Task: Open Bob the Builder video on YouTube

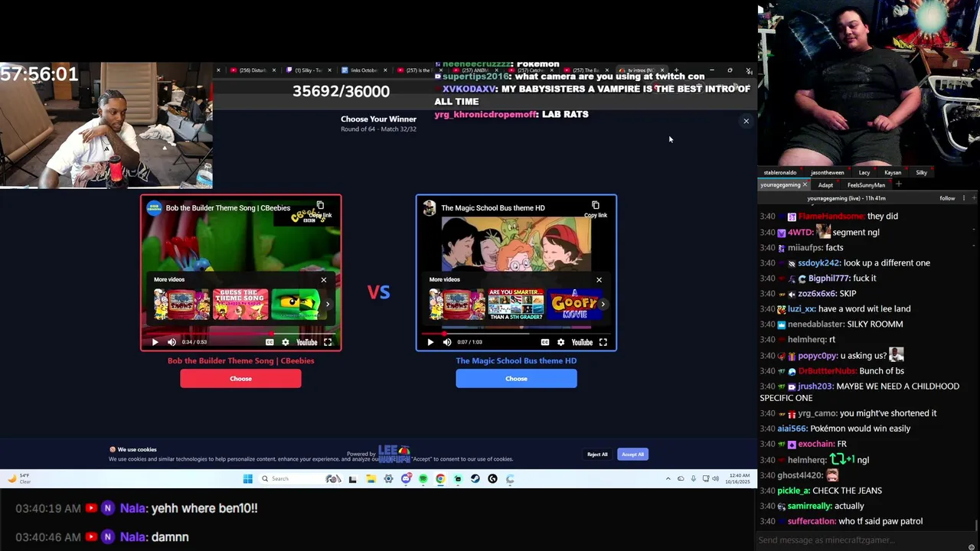Action: click(306, 342)
